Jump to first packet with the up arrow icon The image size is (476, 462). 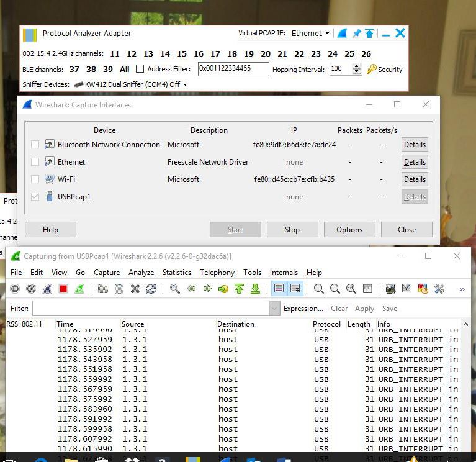239,289
